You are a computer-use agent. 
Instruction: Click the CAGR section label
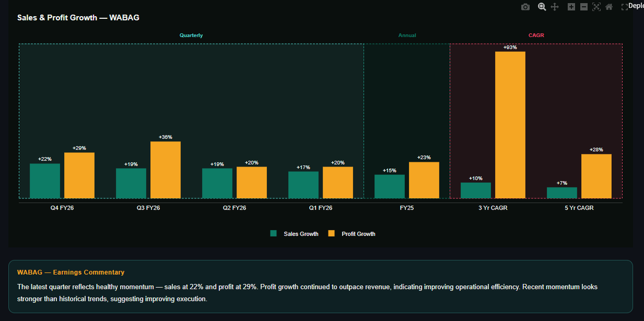(536, 35)
